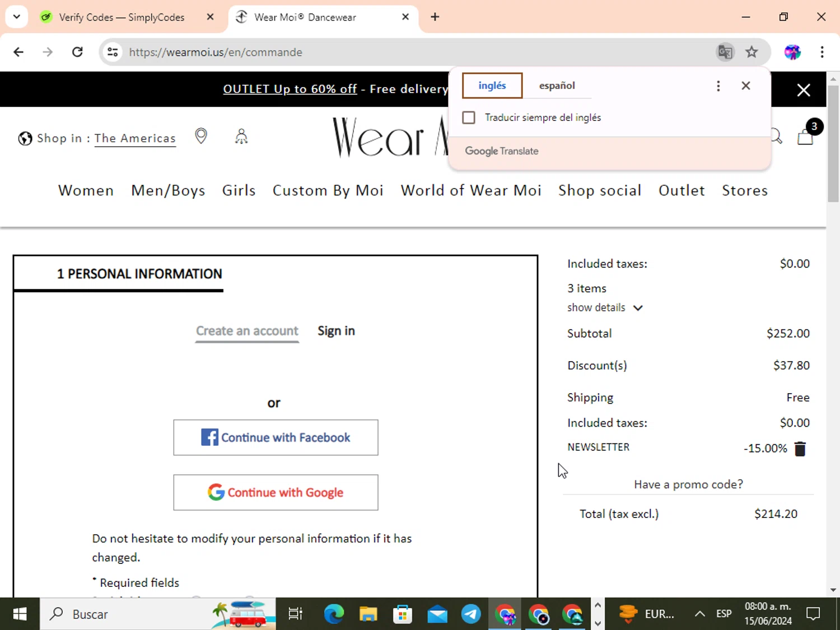Viewport: 840px width, 630px height.
Task: Reload the Wear Moi page
Action: point(77,52)
